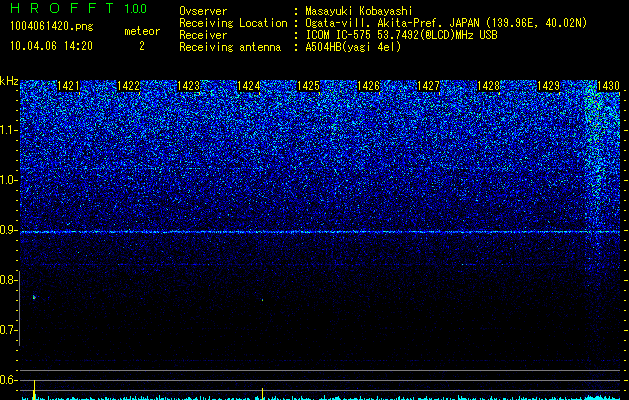Click the meteor count value 2

[142, 46]
